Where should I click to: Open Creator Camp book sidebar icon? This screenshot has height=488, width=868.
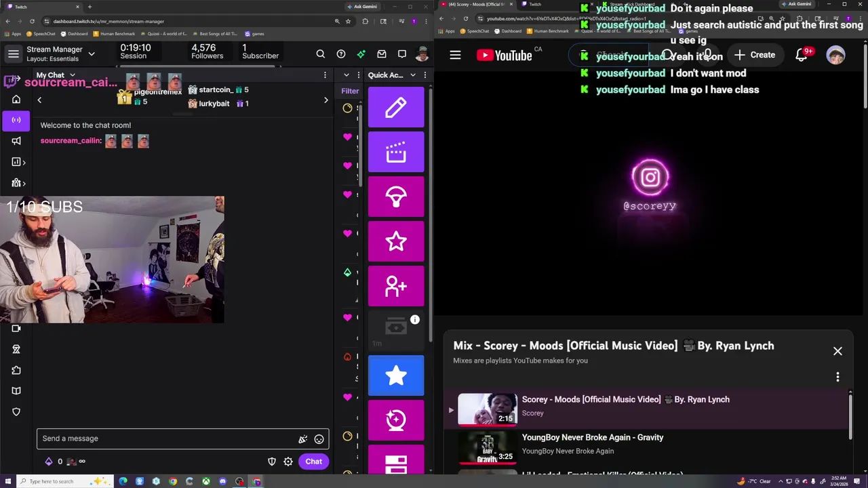[x=16, y=391]
